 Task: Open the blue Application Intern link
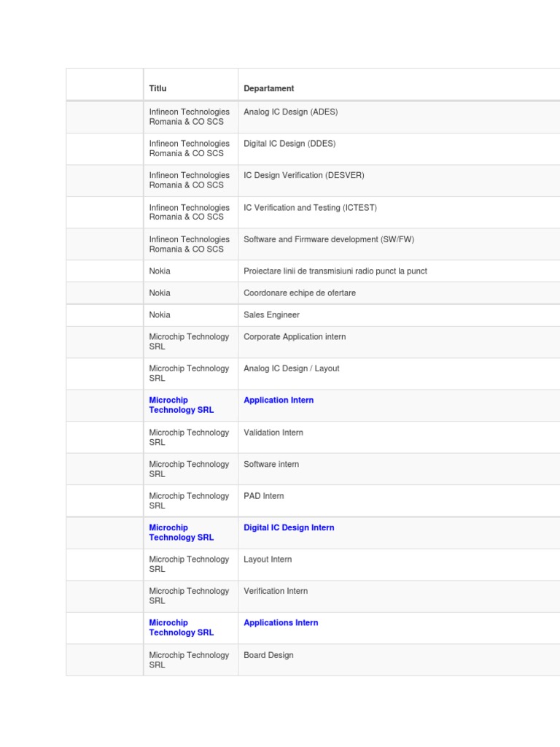tap(279, 400)
